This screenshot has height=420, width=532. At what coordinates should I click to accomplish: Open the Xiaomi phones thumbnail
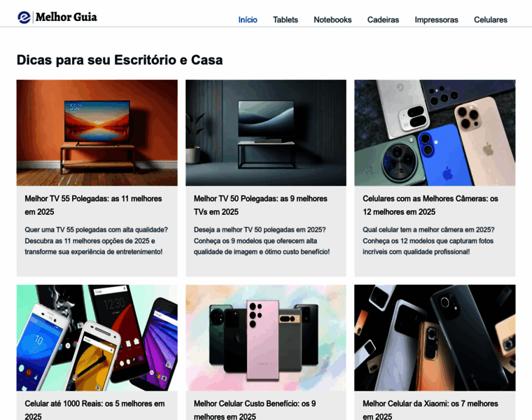pos(435,337)
